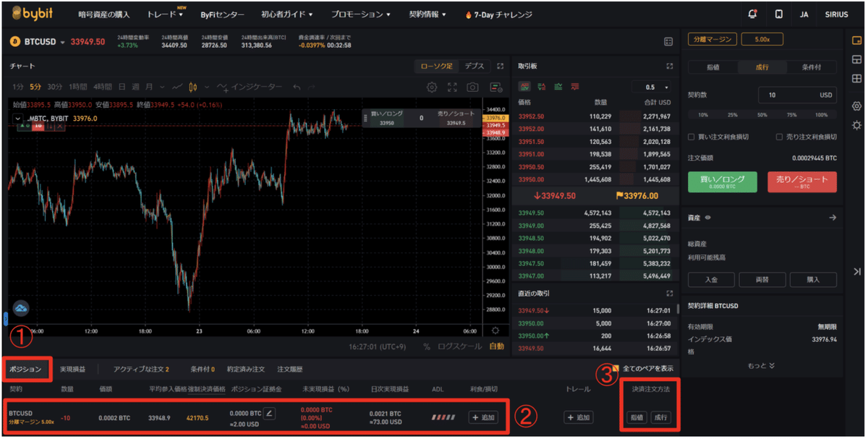Redo chart action
The width and height of the screenshot is (868, 439).
[x=312, y=87]
